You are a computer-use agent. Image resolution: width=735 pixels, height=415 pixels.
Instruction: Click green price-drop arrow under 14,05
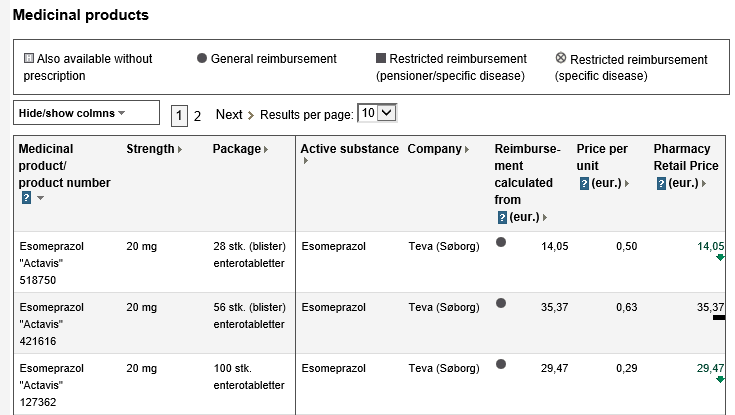(720, 257)
